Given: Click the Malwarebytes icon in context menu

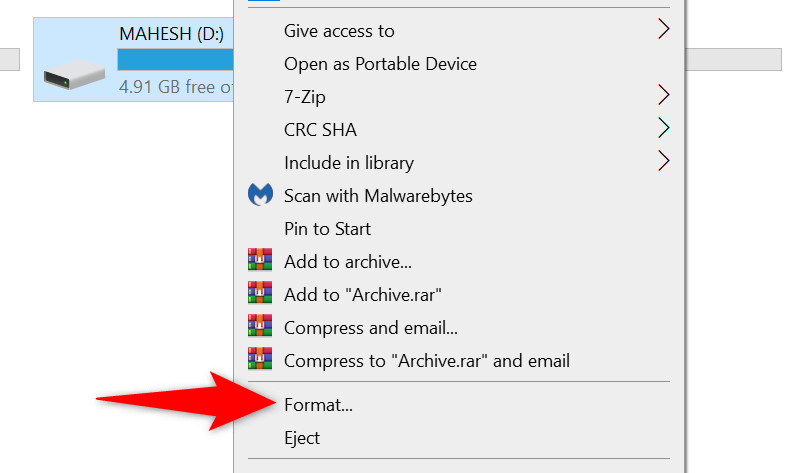Looking at the screenshot, I should pos(260,195).
